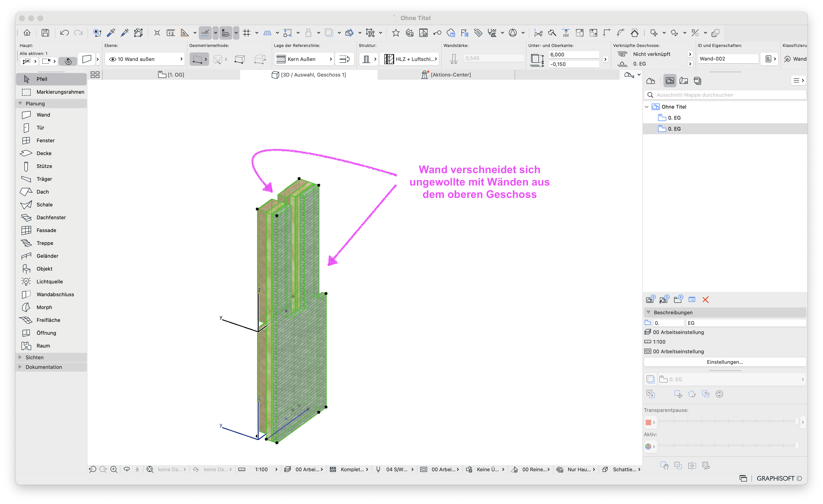Switch navigator to Ausschnitt-Mappe view map
Screen dimensions: 823x504
point(670,80)
